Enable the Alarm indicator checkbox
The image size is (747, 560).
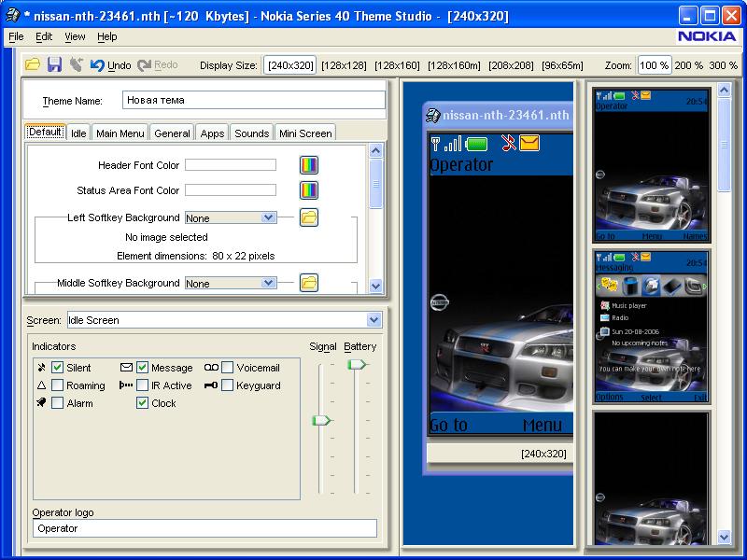point(57,403)
